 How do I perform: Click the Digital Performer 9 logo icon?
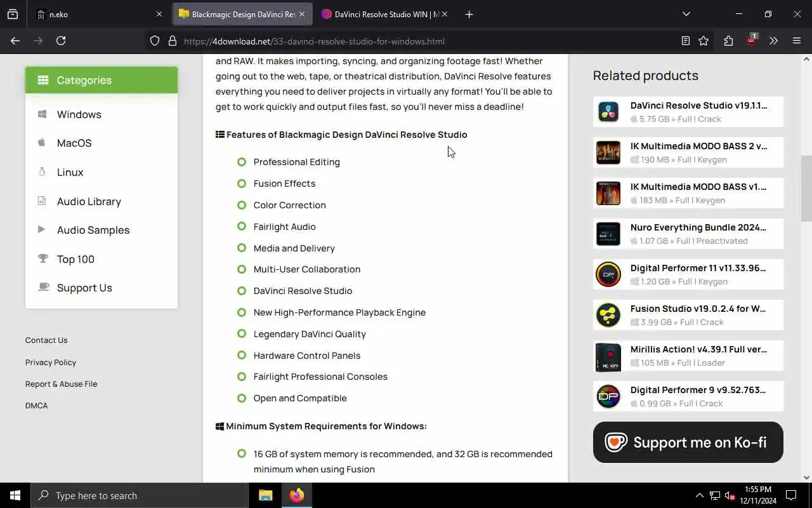coord(608,396)
